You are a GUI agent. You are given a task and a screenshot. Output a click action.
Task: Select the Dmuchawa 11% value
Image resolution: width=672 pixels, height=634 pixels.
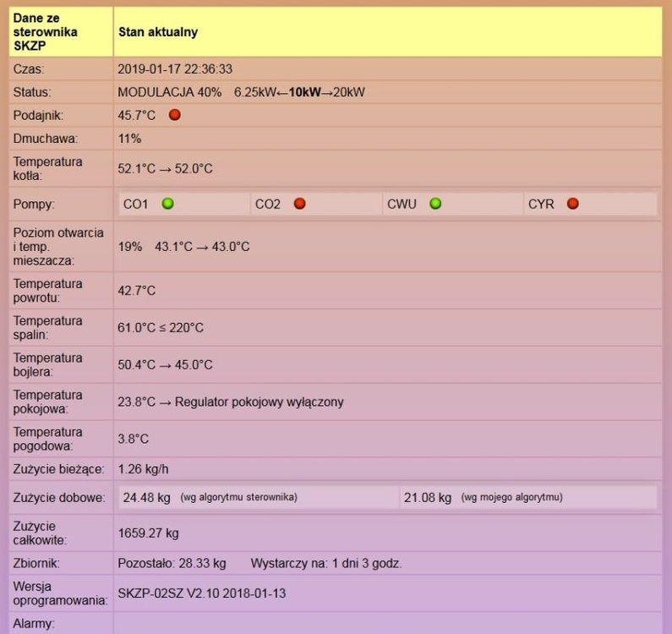point(129,139)
